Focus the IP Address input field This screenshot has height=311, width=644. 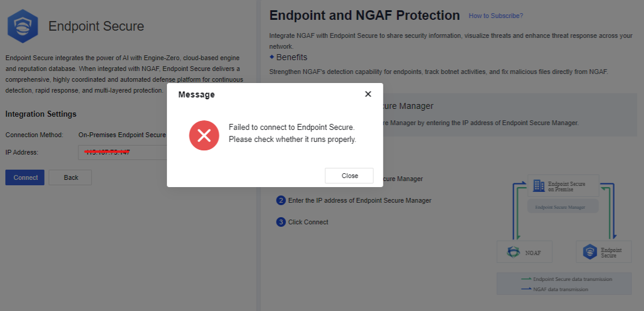pyautogui.click(x=123, y=153)
